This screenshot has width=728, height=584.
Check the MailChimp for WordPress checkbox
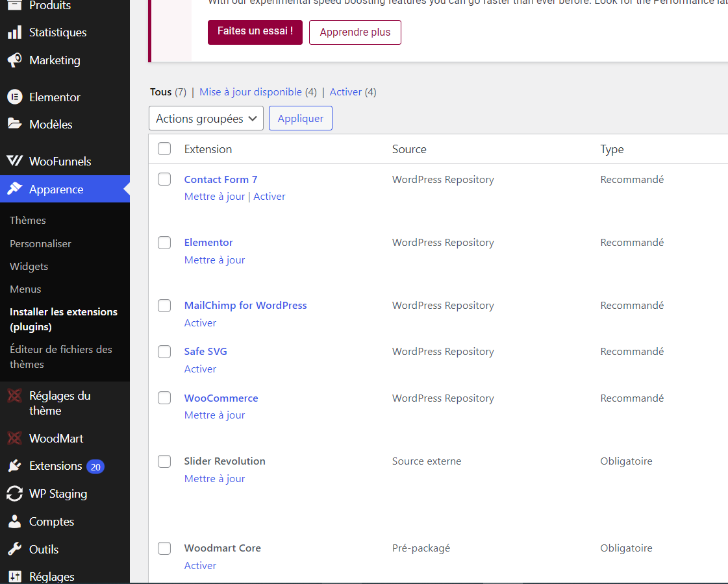pyautogui.click(x=164, y=306)
